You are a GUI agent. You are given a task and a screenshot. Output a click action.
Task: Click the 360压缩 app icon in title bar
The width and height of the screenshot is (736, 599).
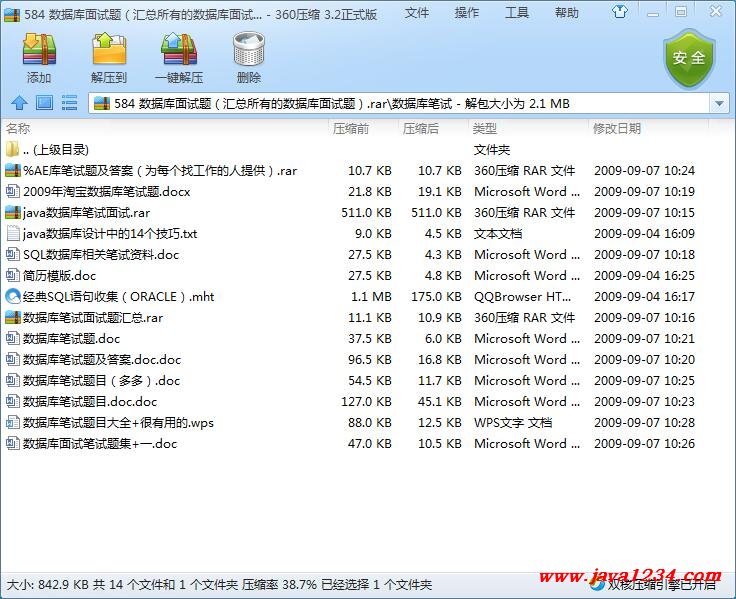(11, 15)
